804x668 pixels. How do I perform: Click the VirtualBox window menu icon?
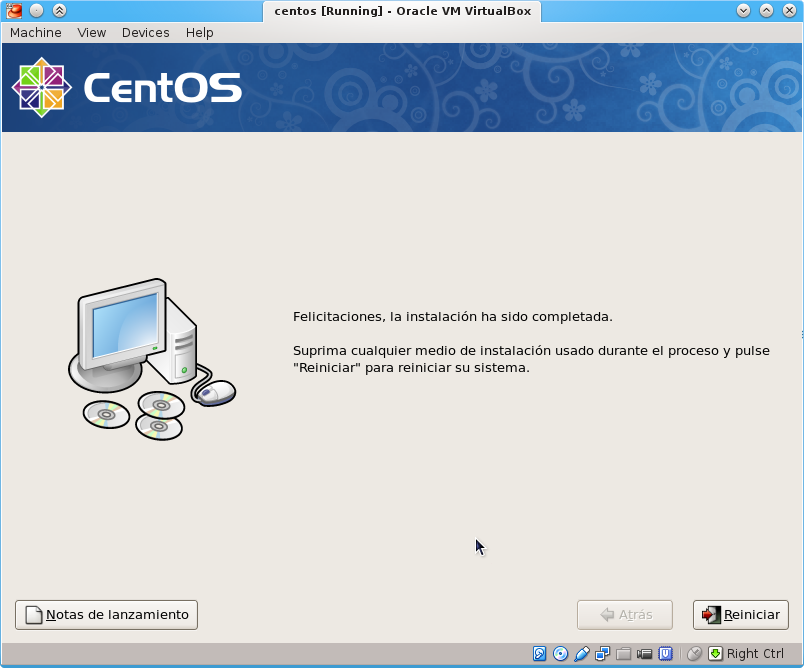[14, 10]
